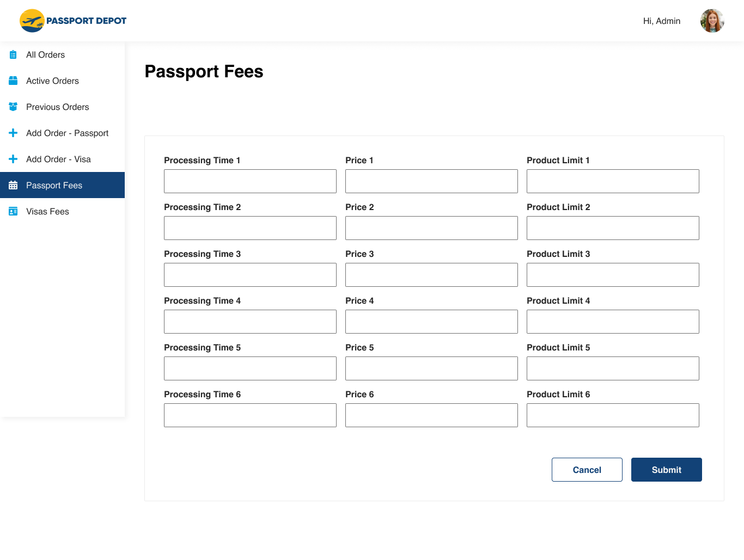Open Previous Orders from the sidebar
Screen dimensions: 744x560
coord(58,107)
